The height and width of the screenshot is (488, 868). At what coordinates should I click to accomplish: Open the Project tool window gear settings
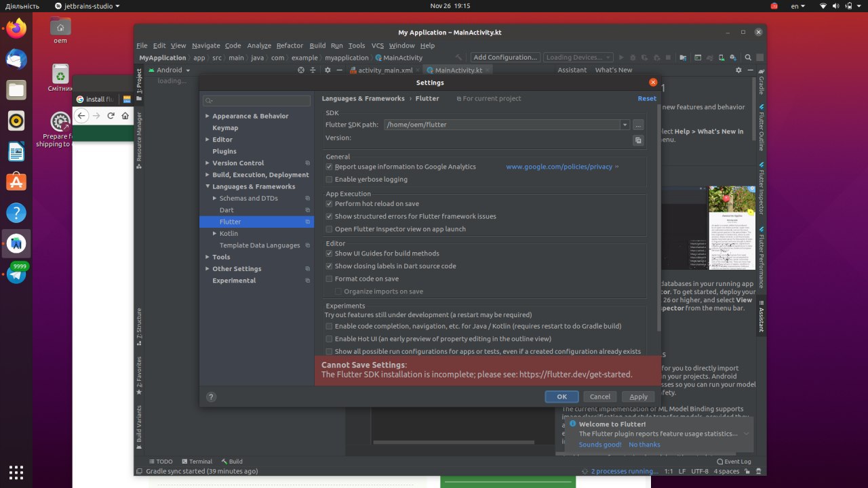click(328, 70)
